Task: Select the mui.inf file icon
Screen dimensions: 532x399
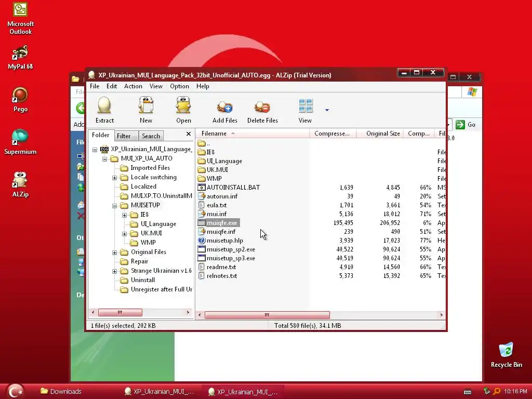Action: pyautogui.click(x=202, y=214)
